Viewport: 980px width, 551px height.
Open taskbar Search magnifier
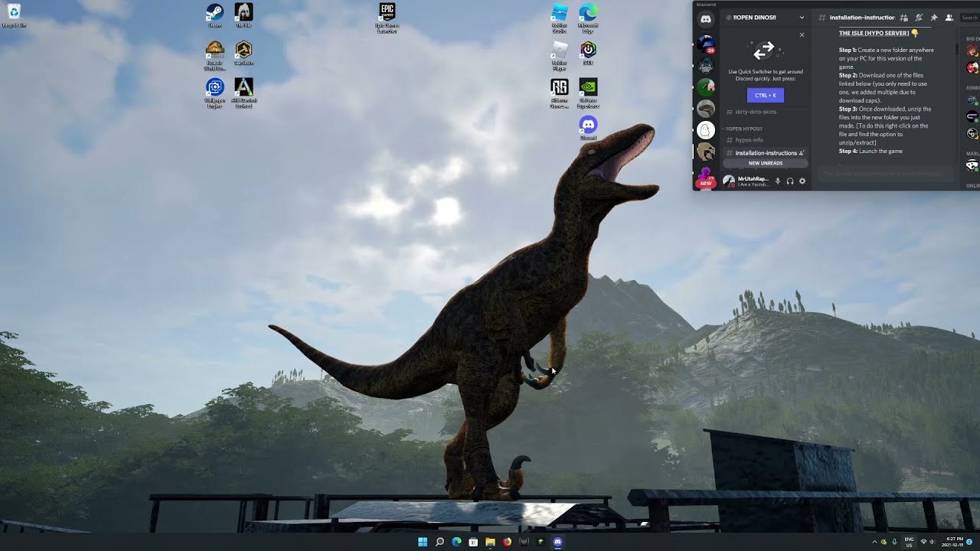tap(439, 542)
